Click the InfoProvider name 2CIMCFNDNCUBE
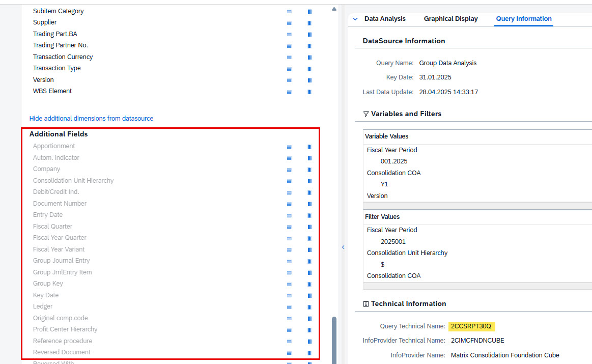The height and width of the screenshot is (364, 592). click(x=477, y=340)
